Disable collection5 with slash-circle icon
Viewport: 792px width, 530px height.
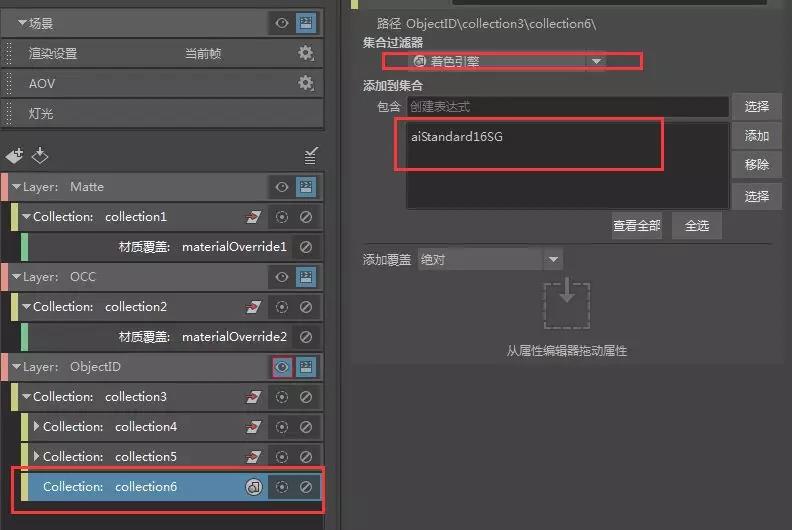click(x=306, y=457)
